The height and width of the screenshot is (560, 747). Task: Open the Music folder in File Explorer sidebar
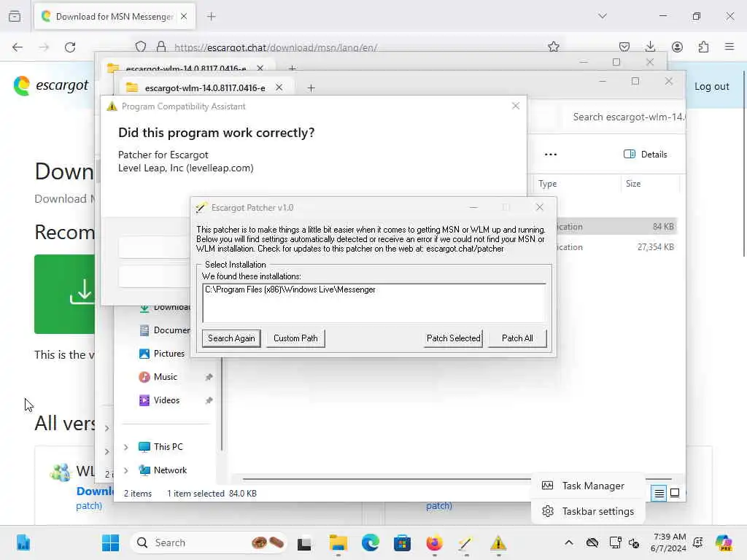tap(166, 377)
